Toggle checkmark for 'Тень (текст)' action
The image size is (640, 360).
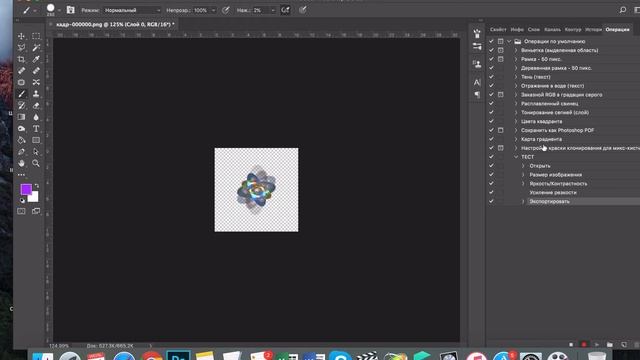click(x=491, y=77)
